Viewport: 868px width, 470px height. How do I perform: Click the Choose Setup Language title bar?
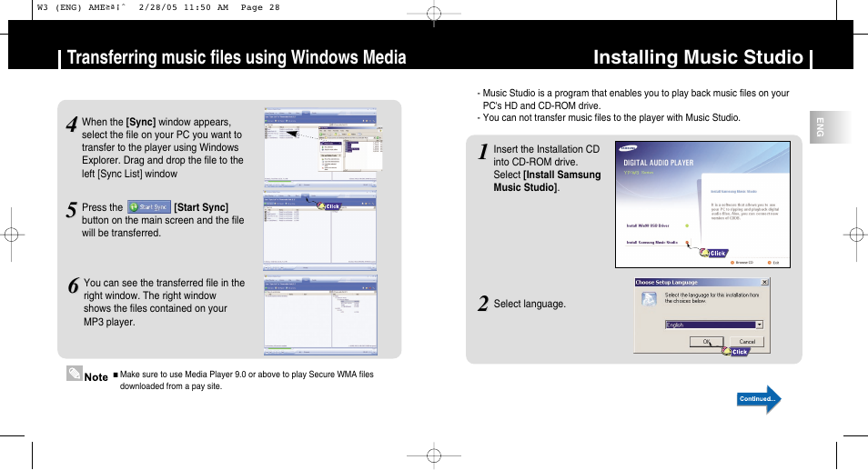(x=701, y=282)
